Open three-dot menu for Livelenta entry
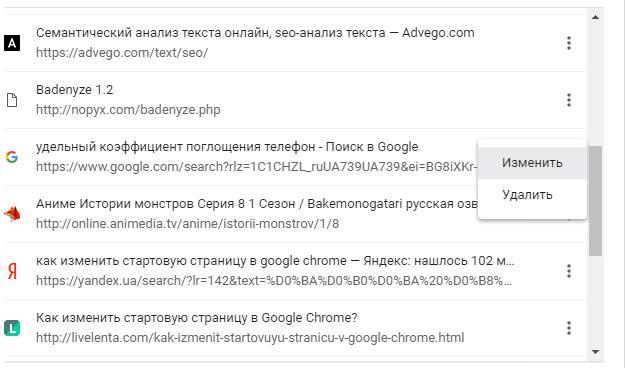Viewport: 625px width, 368px height. point(569,328)
